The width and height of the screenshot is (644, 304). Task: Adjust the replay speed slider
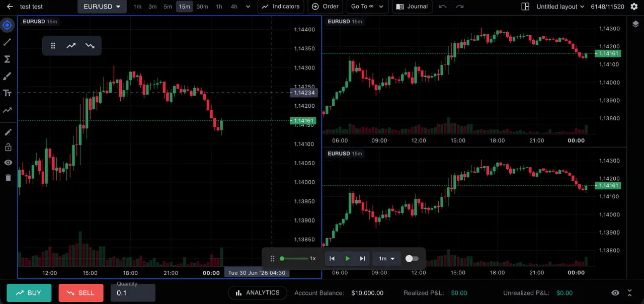tap(295, 259)
